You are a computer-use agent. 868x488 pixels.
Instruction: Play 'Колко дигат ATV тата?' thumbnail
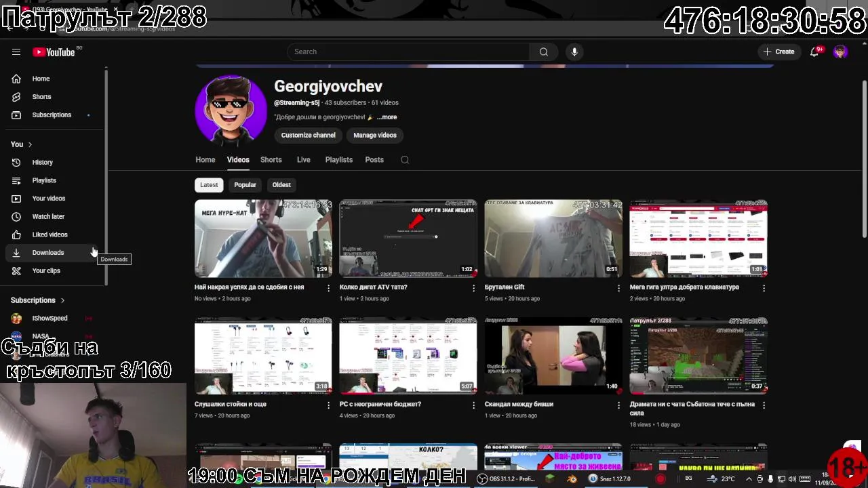tap(408, 239)
